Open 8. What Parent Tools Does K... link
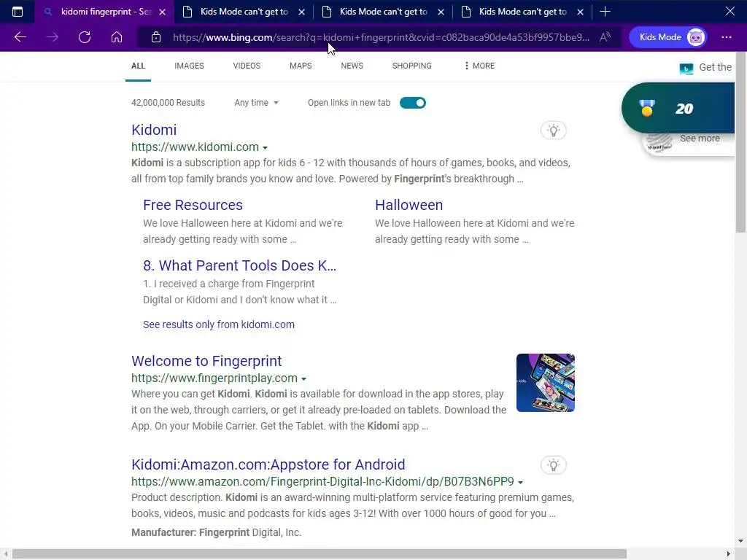 point(239,265)
